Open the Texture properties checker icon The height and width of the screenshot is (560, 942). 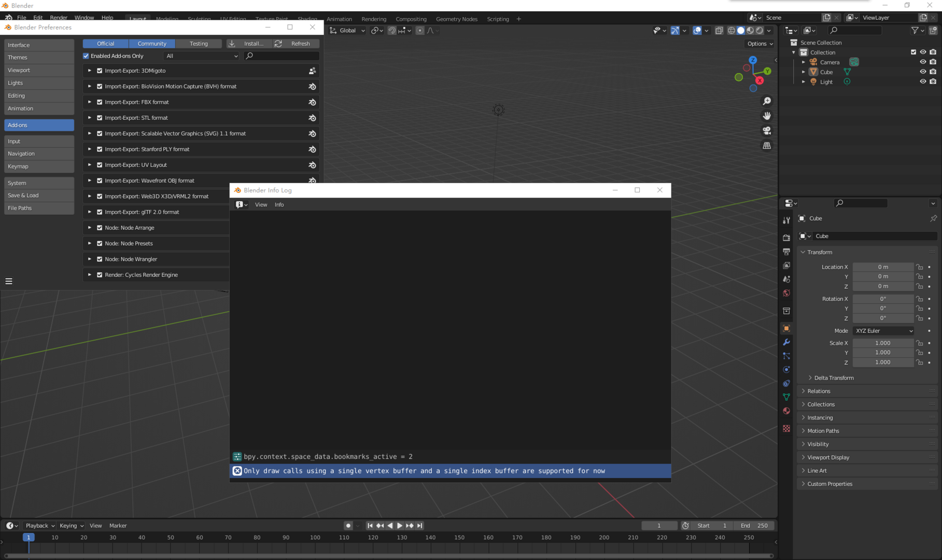pos(786,428)
